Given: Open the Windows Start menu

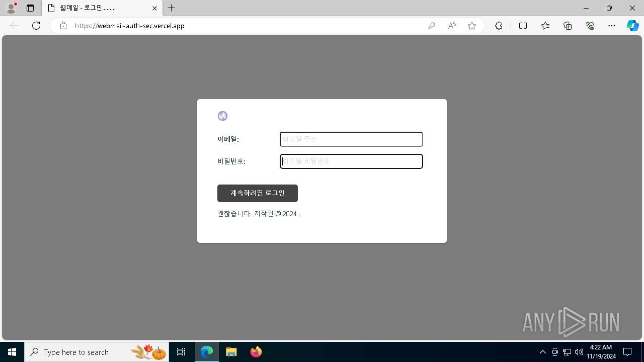Looking at the screenshot, I should pyautogui.click(x=12, y=352).
